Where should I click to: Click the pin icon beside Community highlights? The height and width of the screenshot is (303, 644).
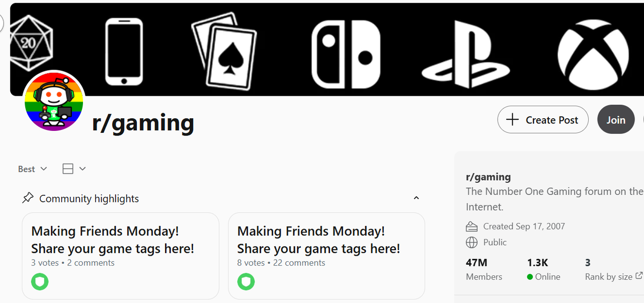coord(28,198)
